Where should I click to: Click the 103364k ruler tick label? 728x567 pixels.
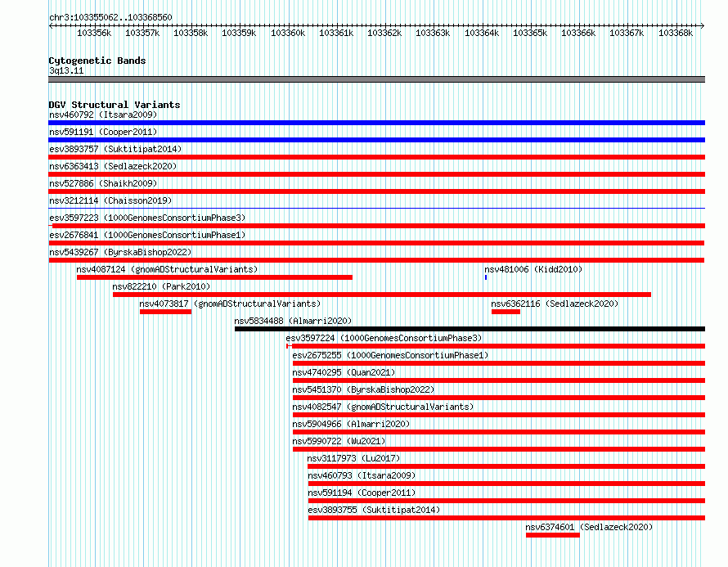[482, 33]
